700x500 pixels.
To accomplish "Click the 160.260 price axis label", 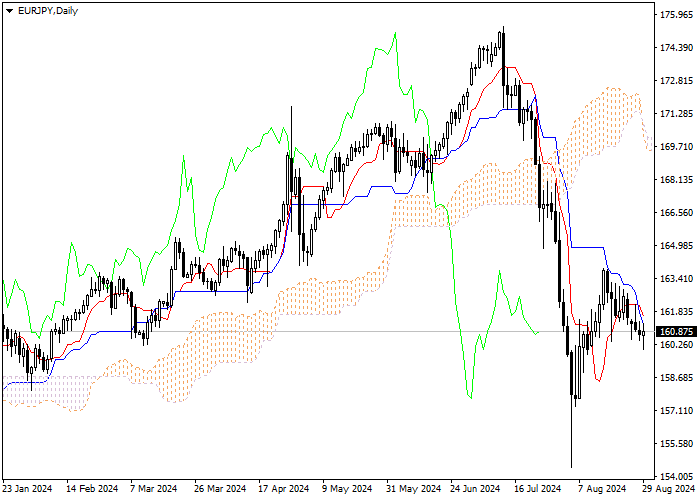I will point(676,345).
